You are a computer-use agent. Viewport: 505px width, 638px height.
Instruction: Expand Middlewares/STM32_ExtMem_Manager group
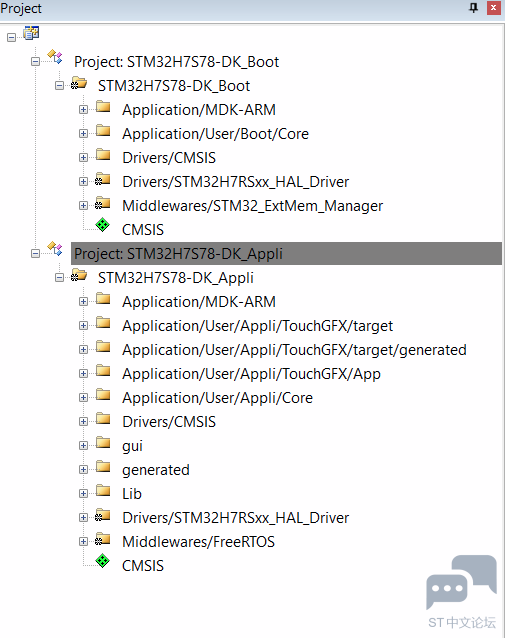[83, 206]
